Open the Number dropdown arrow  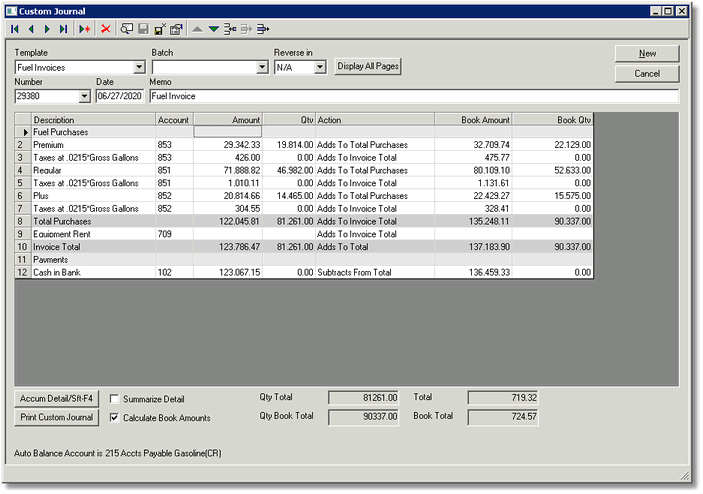tap(84, 96)
